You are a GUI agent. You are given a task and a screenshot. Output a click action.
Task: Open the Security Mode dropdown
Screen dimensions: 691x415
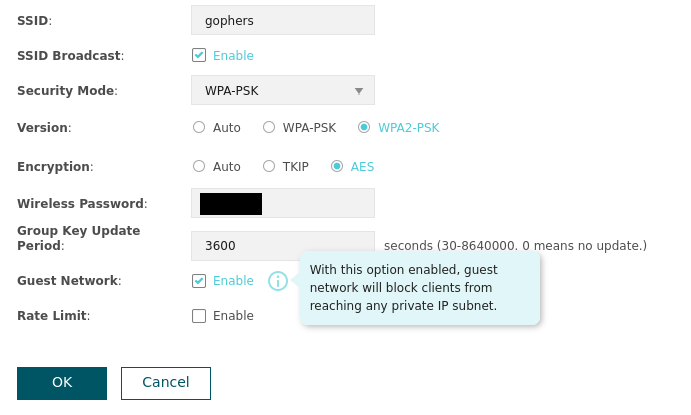click(282, 91)
